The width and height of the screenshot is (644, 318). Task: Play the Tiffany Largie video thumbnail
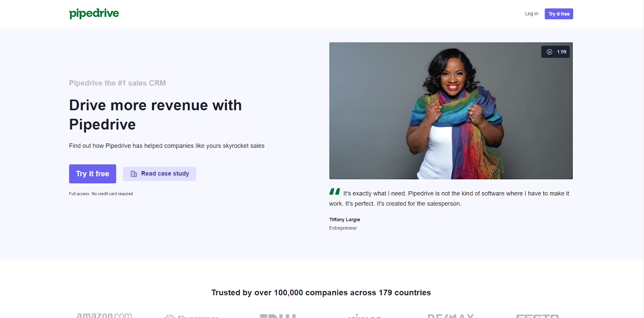(x=451, y=111)
